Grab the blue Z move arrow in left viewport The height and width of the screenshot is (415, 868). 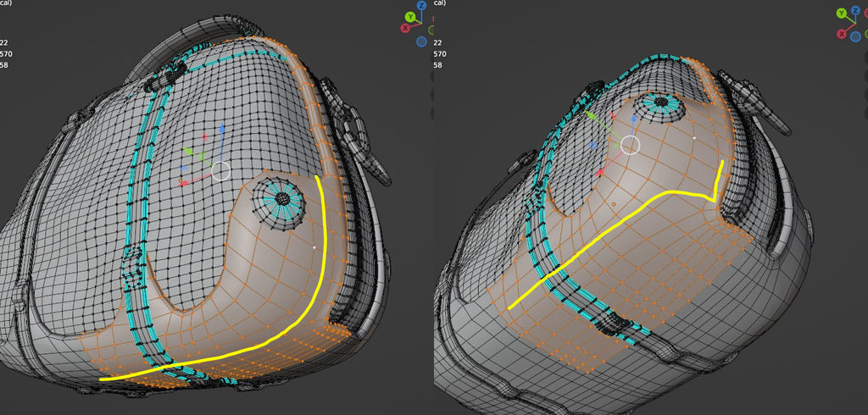point(221,130)
